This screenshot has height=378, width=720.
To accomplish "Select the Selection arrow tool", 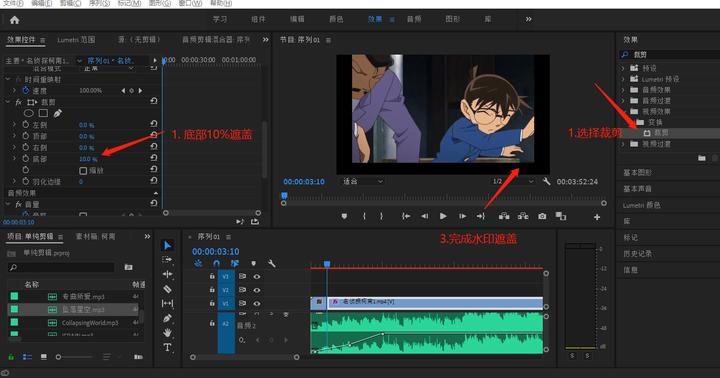I will (168, 246).
